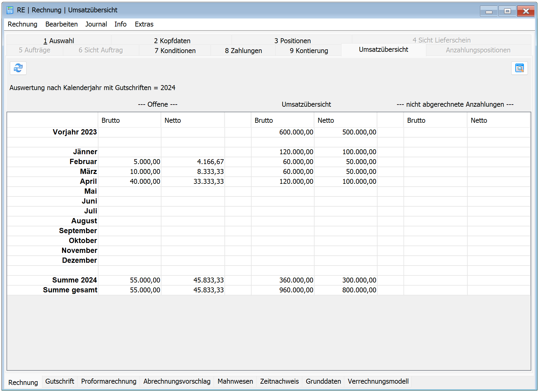Open the Proformarechnung bottom tab
Image resolution: width=539 pixels, height=392 pixels.
pos(109,382)
